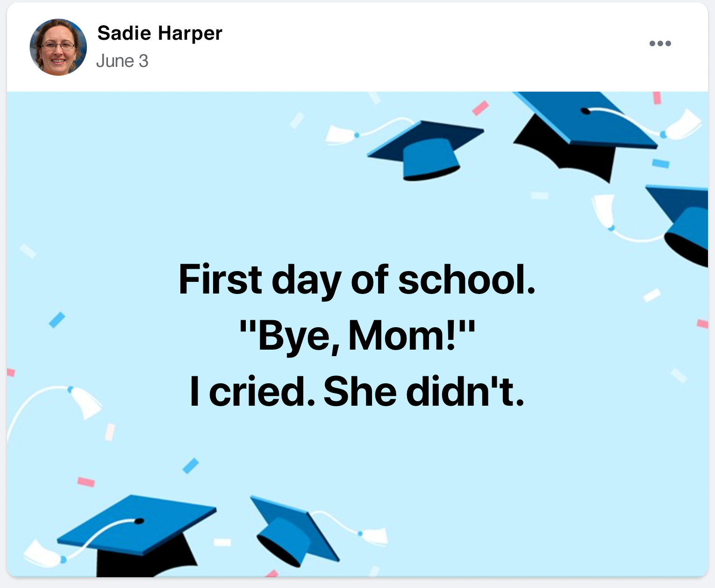
Task: Open the Sadie Harper profile name link
Action: point(159,33)
